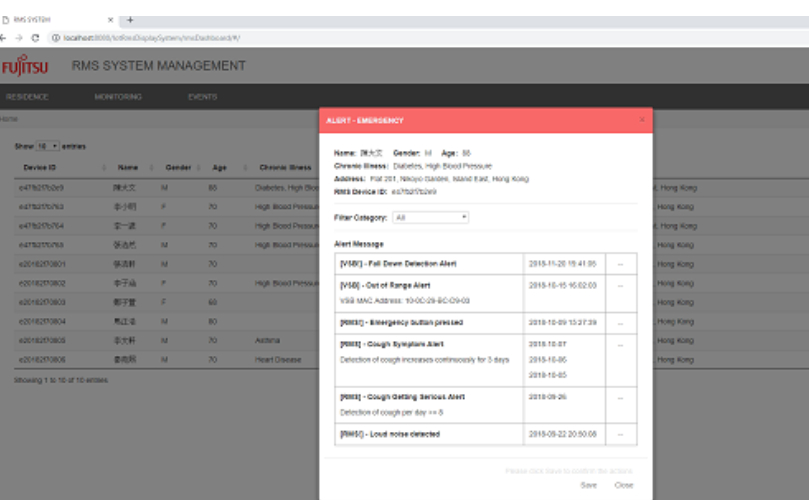Image resolution: width=809 pixels, height=500 pixels.
Task: Sort table by Device ID column
Action: [40, 168]
